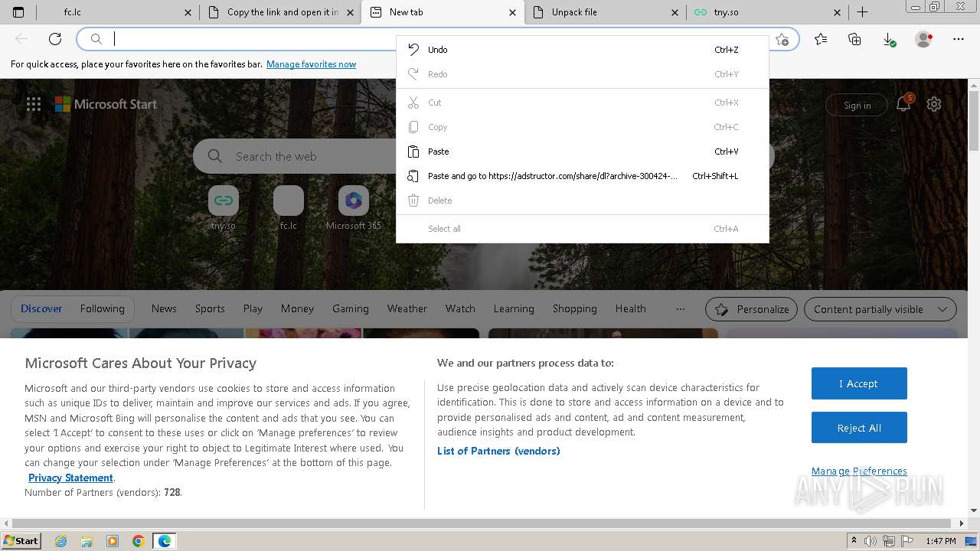
Task: Open a new tab with plus button
Action: (x=862, y=12)
